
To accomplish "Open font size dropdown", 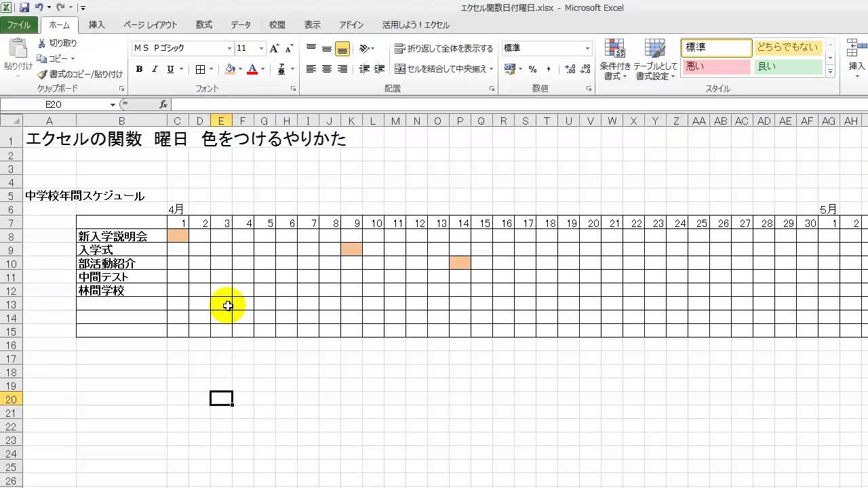I will click(261, 49).
